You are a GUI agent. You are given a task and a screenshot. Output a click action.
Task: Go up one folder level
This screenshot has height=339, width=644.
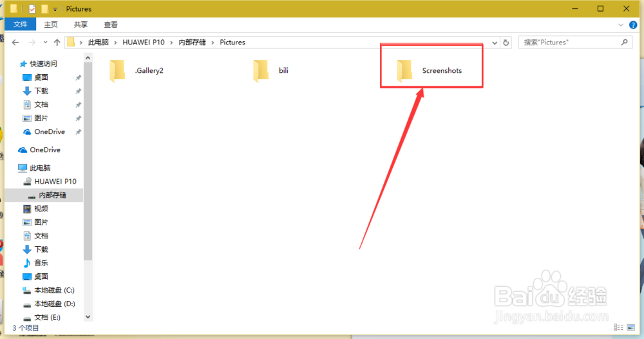point(57,43)
